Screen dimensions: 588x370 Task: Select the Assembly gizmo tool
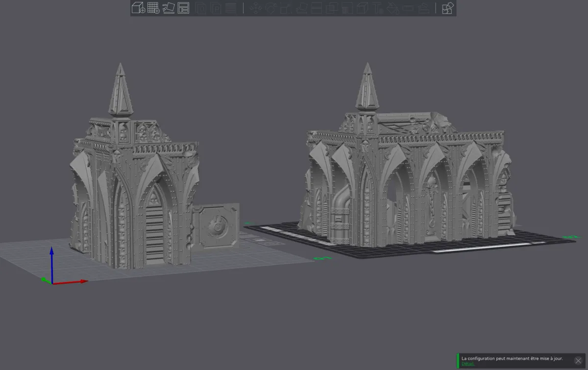424,8
